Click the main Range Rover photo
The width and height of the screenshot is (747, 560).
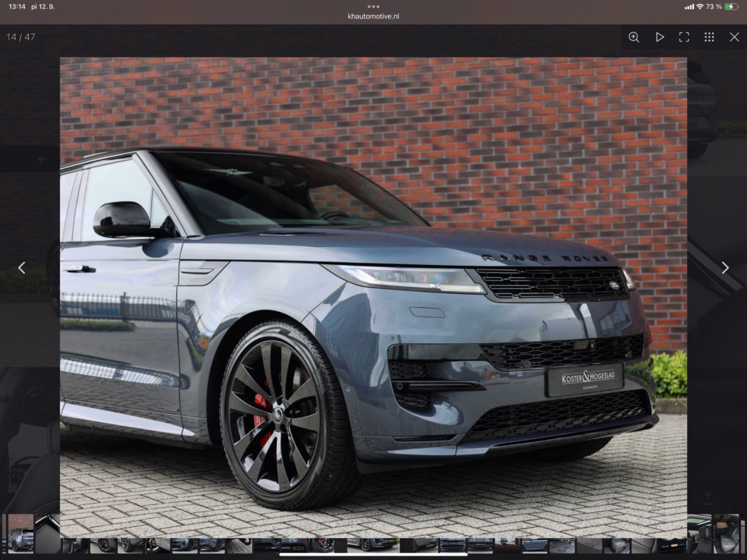click(x=373, y=297)
